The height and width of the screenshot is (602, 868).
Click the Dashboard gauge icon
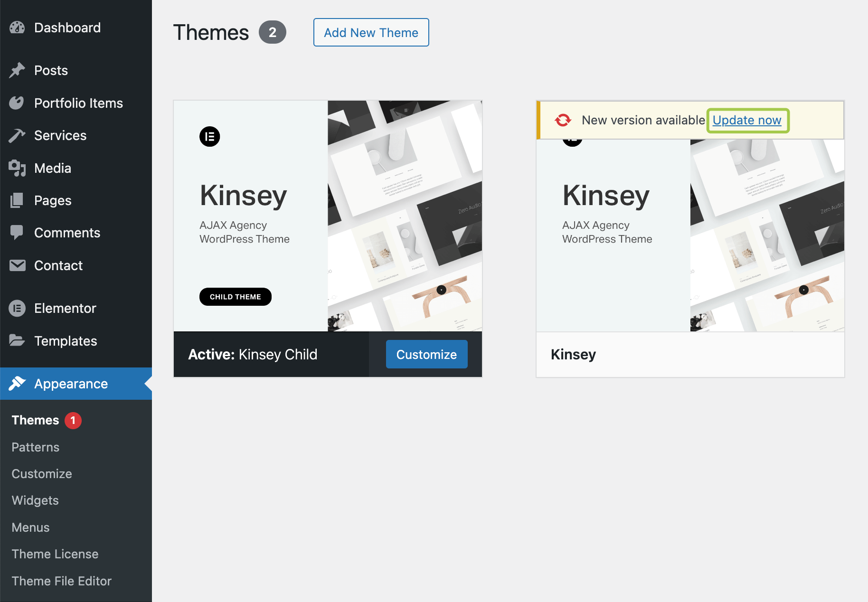(17, 28)
